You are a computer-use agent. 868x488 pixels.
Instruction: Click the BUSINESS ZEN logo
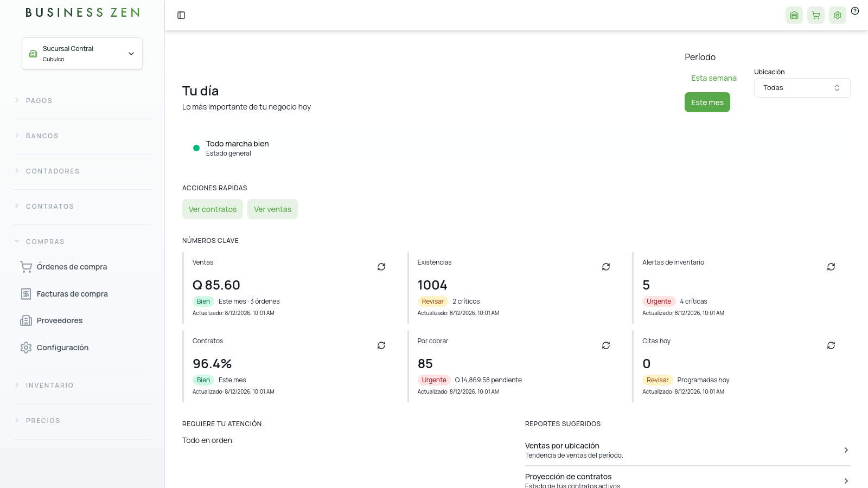[82, 12]
